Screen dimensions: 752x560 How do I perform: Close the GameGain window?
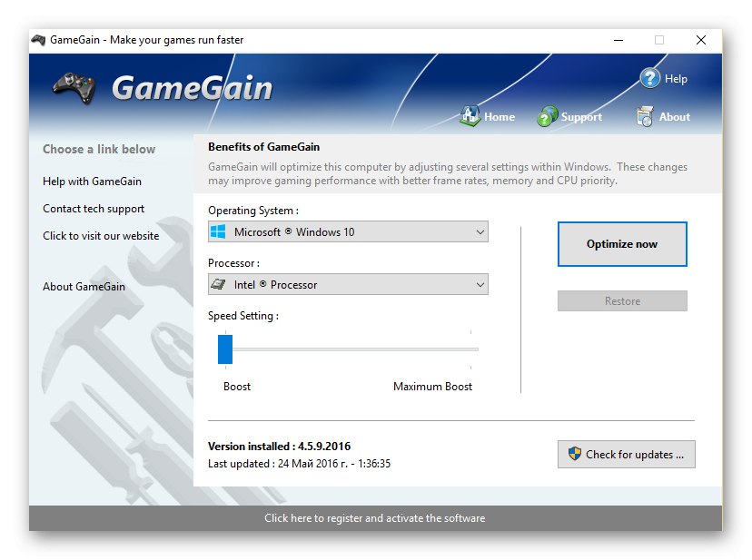(701, 40)
